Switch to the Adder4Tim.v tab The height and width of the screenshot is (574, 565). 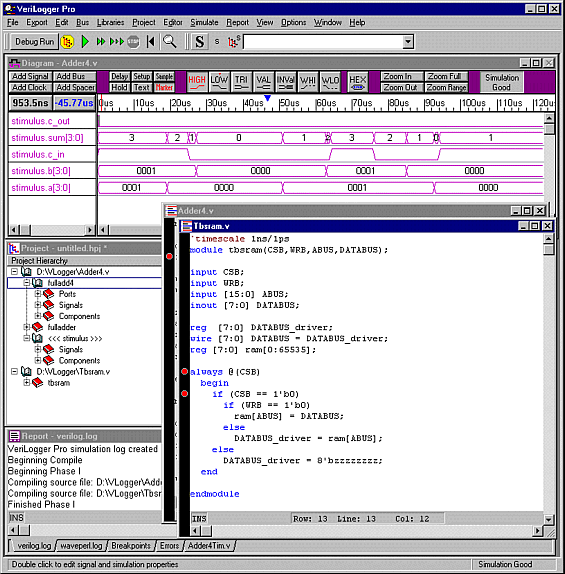tap(209, 546)
